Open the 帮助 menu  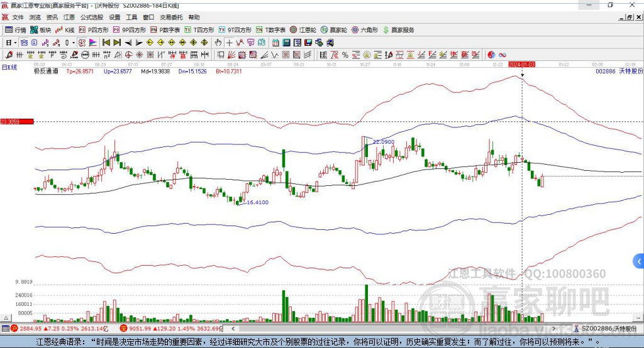(x=194, y=17)
